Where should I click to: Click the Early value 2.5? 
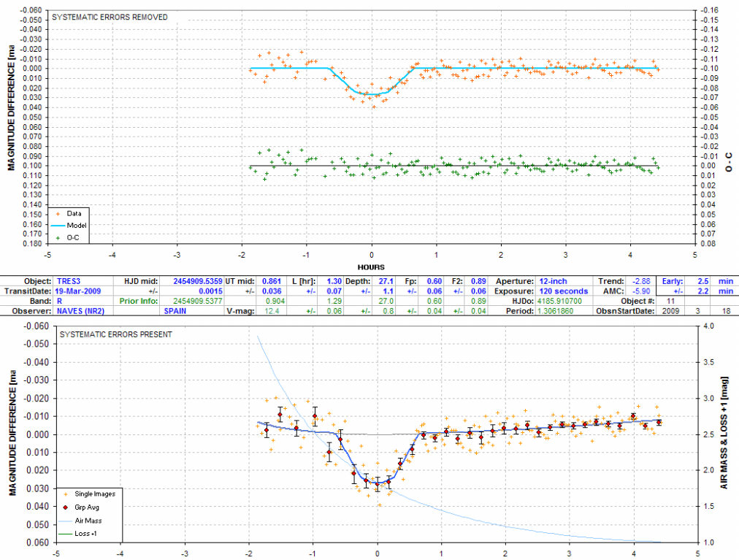(x=703, y=281)
